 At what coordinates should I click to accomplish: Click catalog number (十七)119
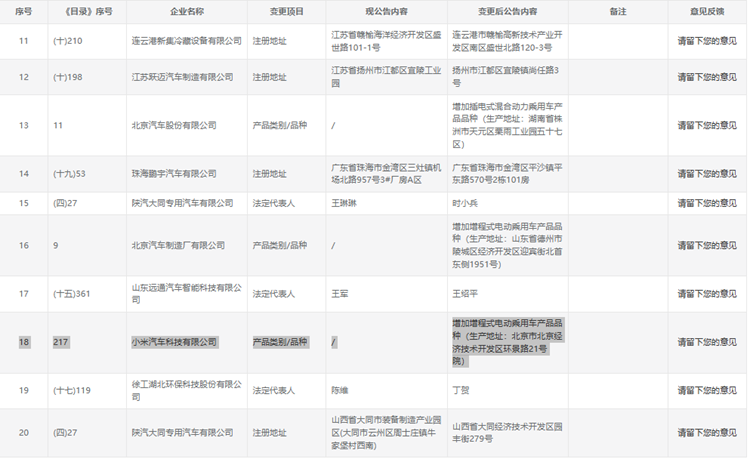pyautogui.click(x=72, y=391)
